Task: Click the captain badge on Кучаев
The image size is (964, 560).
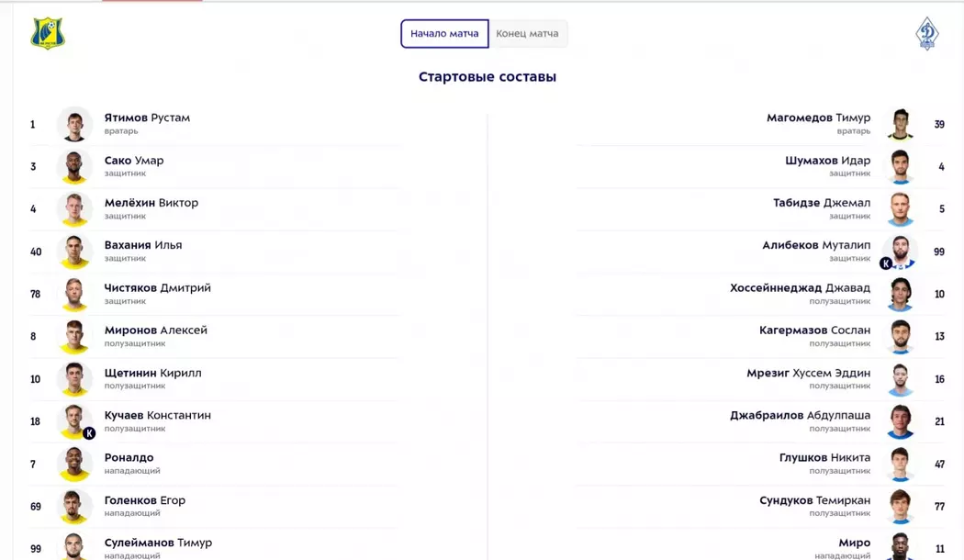Action: pos(89,433)
